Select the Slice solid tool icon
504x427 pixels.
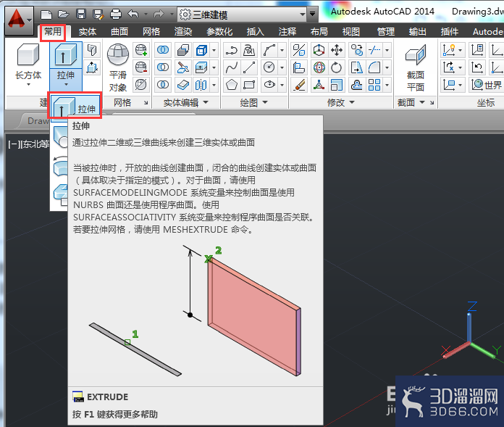pos(183,67)
